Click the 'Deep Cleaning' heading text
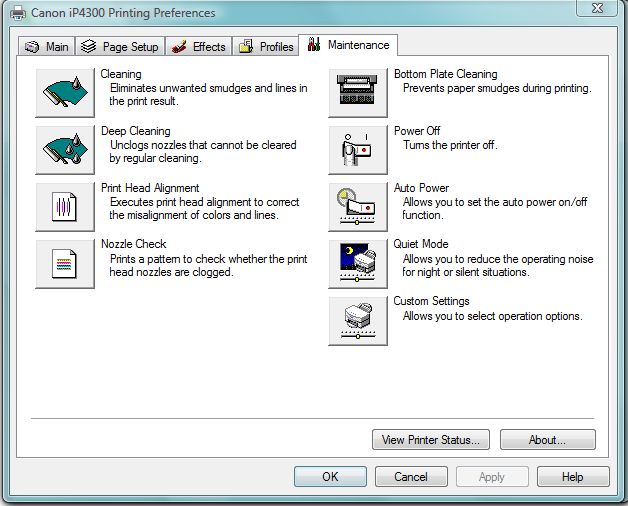Viewport: 628px width, 506px height. (x=136, y=131)
